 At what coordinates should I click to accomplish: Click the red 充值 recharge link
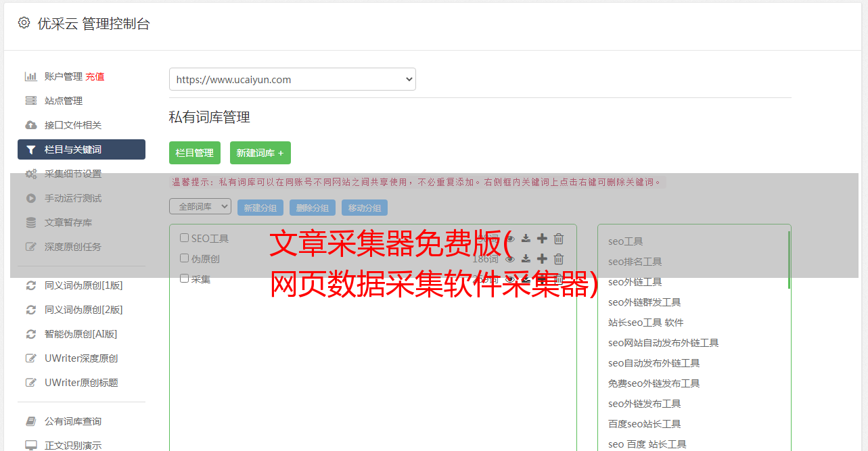pyautogui.click(x=95, y=76)
